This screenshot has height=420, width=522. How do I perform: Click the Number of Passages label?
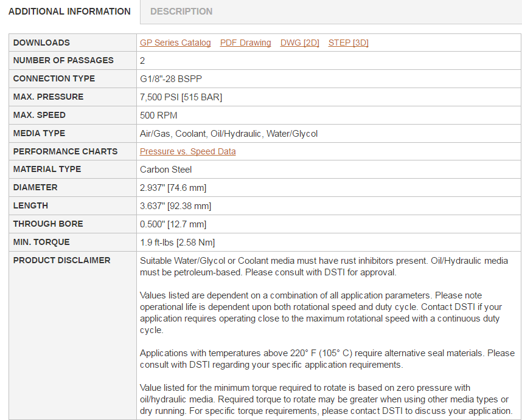point(63,60)
